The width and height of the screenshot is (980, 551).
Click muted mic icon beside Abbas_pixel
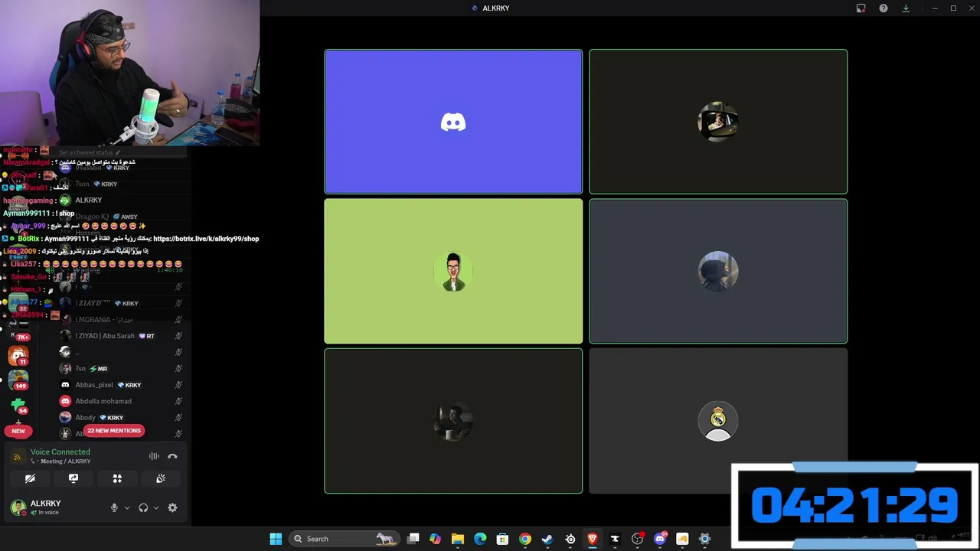(x=178, y=385)
